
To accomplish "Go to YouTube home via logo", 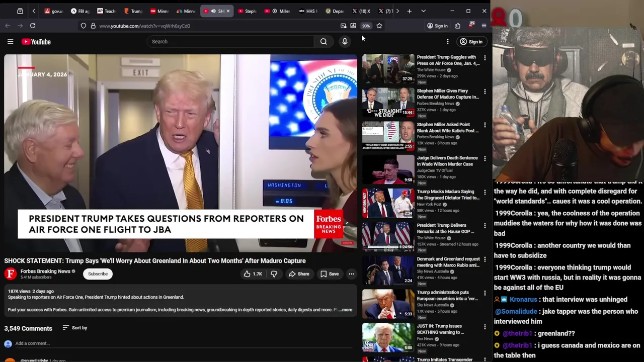I will tap(36, 42).
